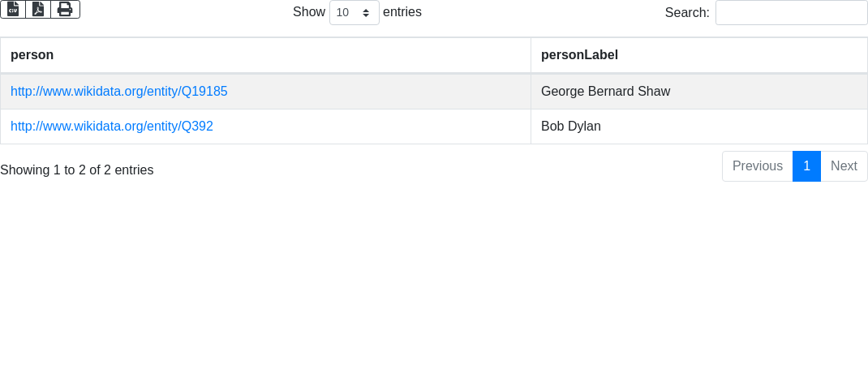The image size is (868, 365).
Task: Click the 'Search:' label text
Action: tap(687, 13)
